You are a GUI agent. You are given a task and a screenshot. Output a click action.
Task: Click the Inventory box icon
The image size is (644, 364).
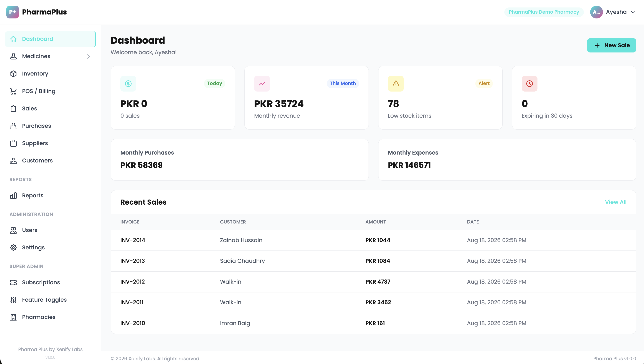13,74
